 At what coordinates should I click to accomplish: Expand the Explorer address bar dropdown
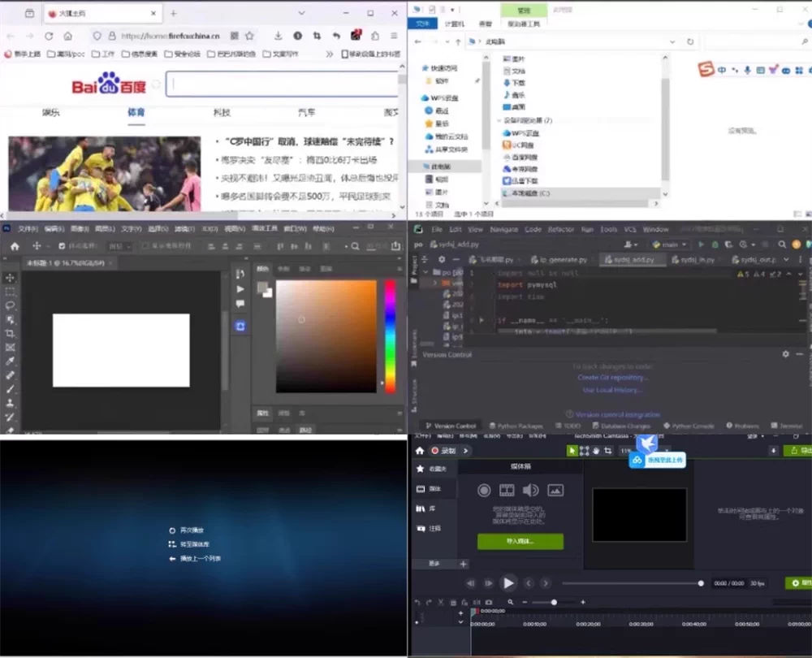coord(672,41)
